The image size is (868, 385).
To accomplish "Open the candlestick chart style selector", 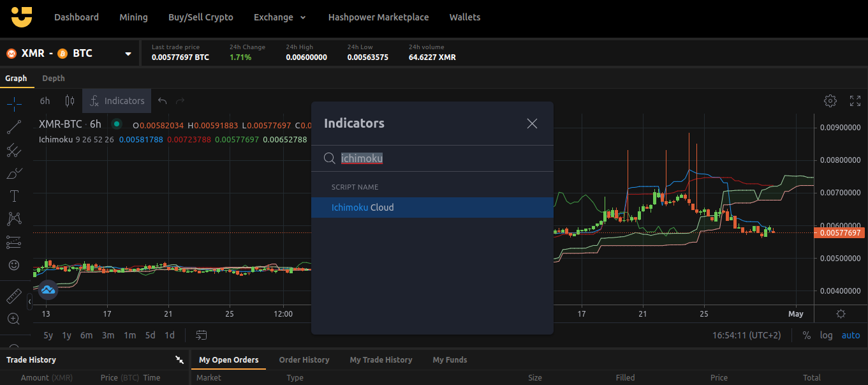I will click(x=70, y=101).
